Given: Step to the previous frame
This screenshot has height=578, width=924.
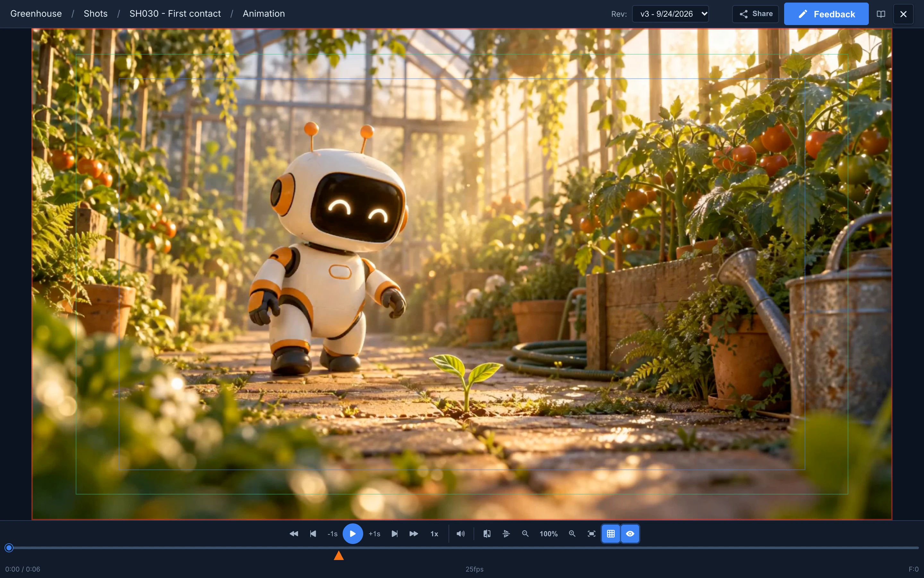Looking at the screenshot, I should tap(313, 534).
